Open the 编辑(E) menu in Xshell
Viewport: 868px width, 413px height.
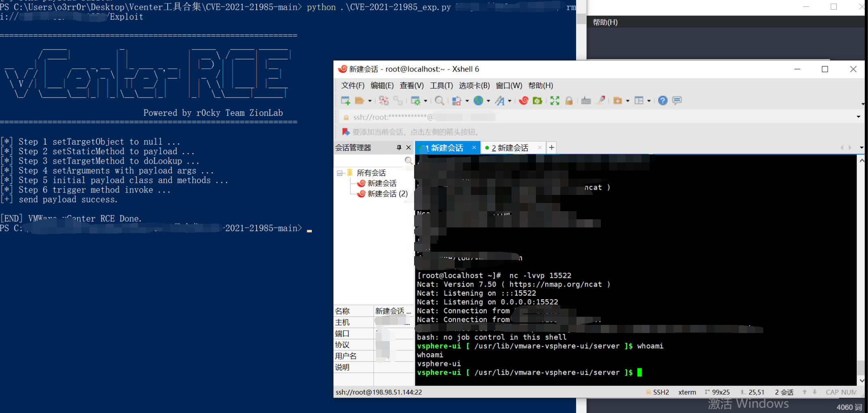[382, 86]
